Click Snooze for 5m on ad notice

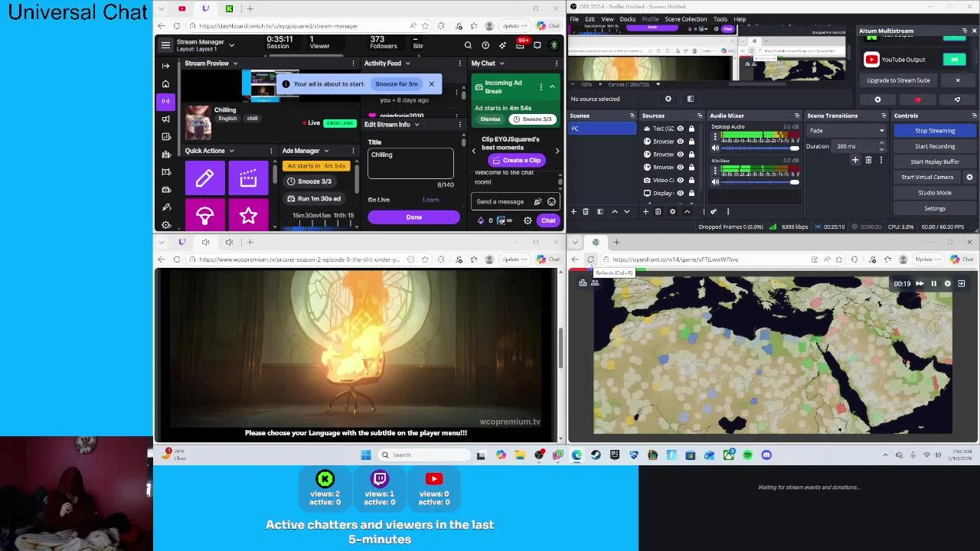tap(396, 84)
